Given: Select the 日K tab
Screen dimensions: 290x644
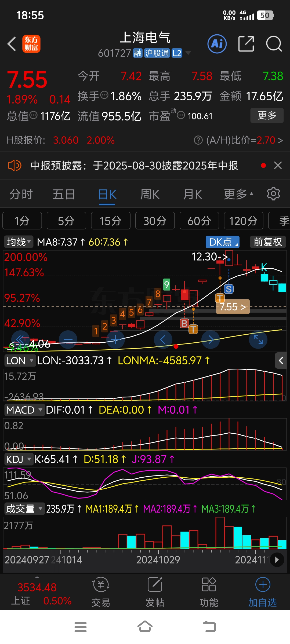Looking at the screenshot, I should (107, 194).
